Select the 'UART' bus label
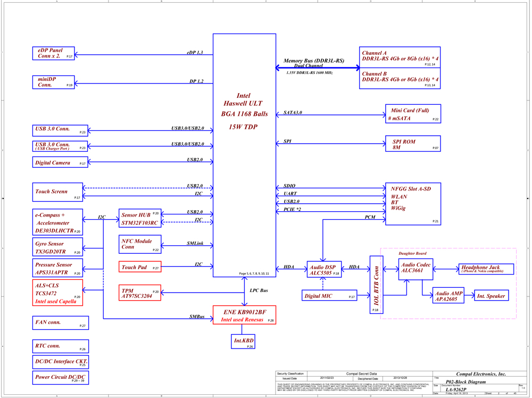532x398 pixels. tap(290, 193)
